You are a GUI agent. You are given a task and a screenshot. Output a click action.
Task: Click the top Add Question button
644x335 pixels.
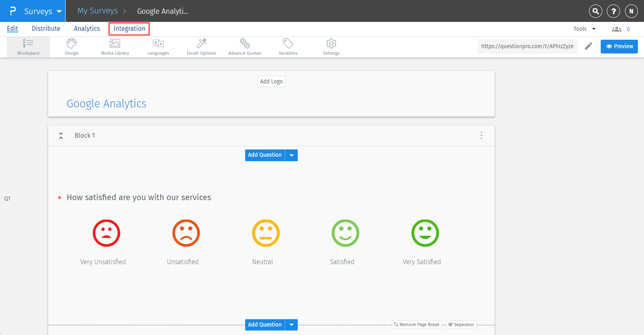265,155
